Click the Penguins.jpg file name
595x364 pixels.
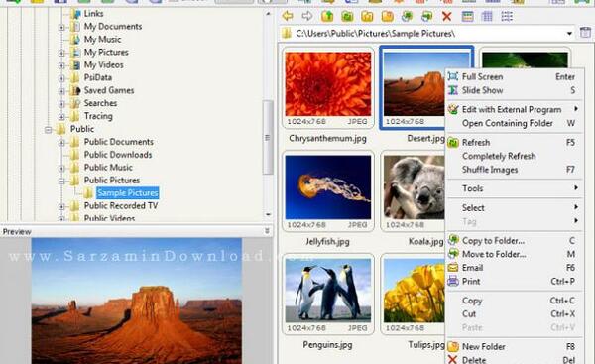328,345
